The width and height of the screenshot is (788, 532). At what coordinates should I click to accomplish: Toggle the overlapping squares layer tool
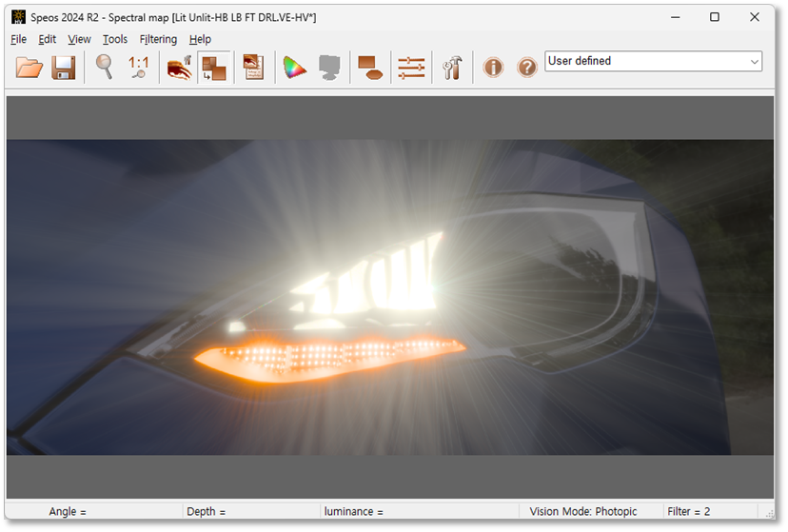pyautogui.click(x=214, y=67)
